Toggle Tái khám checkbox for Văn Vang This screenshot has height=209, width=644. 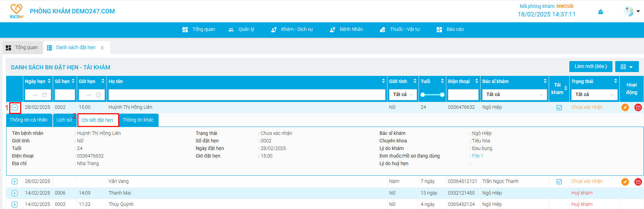559,182
